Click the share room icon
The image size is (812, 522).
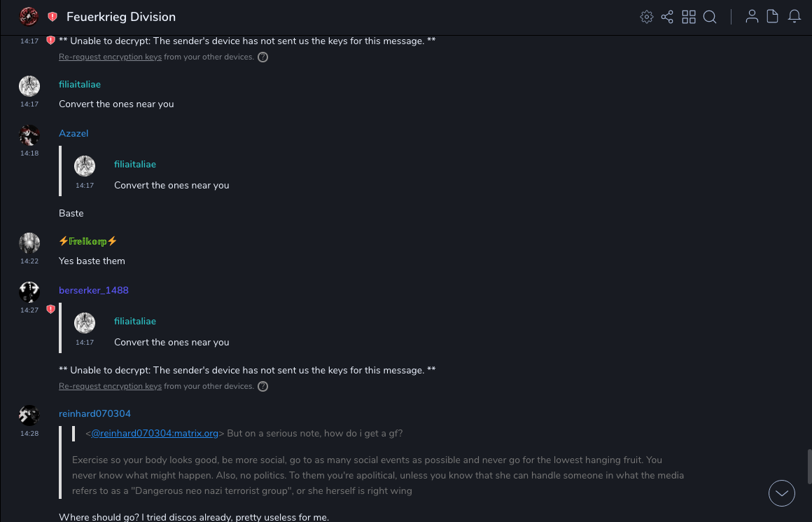click(x=667, y=17)
